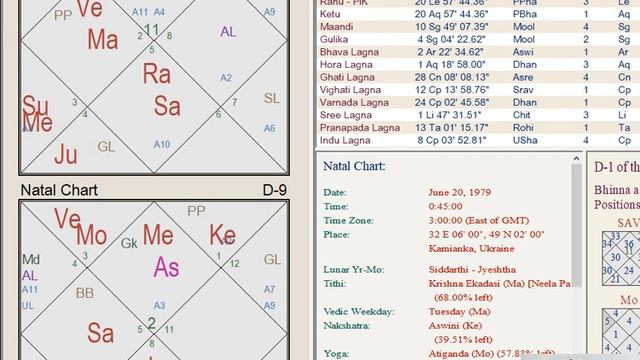Click A7 arudha label in D-9 chart
Viewport: 640px width, 360px height.
click(269, 289)
